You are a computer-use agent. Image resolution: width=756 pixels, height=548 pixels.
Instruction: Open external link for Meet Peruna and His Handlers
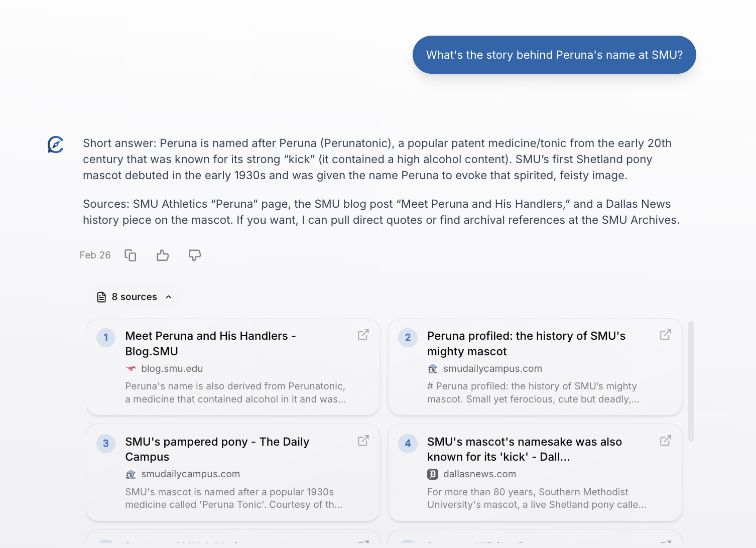[363, 335]
